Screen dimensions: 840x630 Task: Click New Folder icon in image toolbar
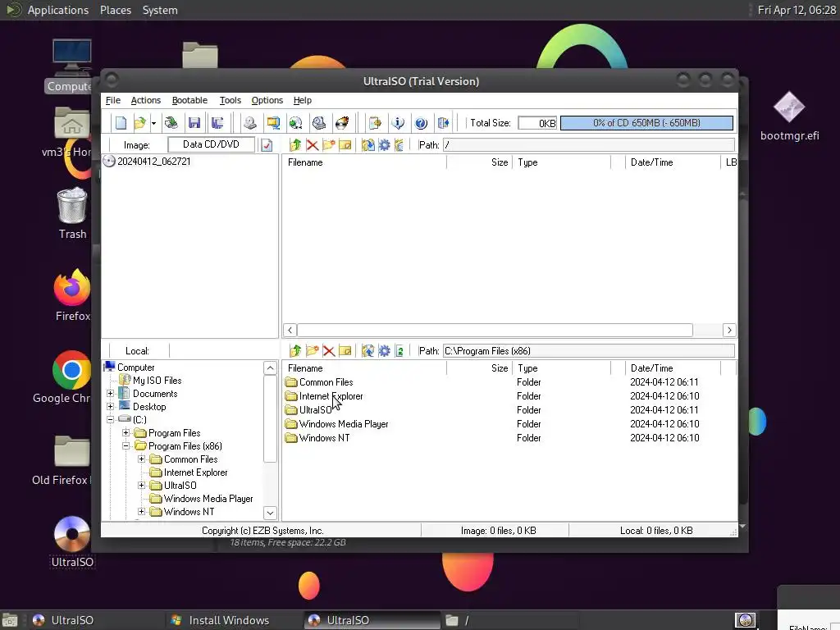(x=329, y=144)
